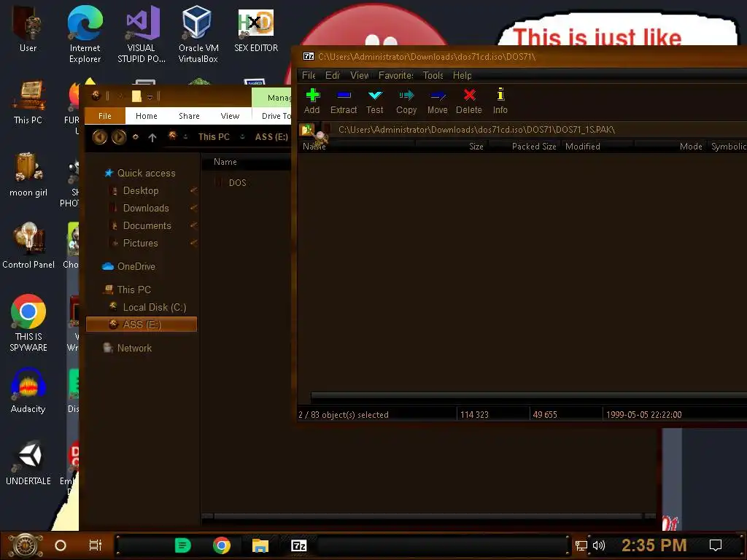Image resolution: width=747 pixels, height=560 pixels.
Task: Open the File menu in 7-Zip
Action: [309, 75]
